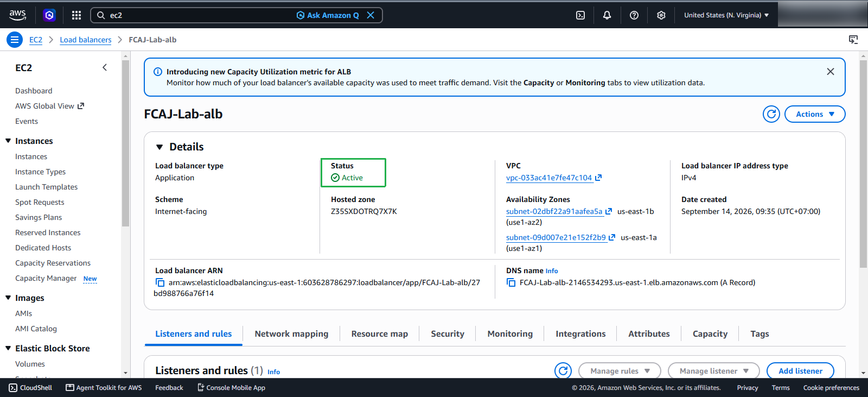Open the notifications bell
Screen dimensions: 868x397
pos(607,15)
